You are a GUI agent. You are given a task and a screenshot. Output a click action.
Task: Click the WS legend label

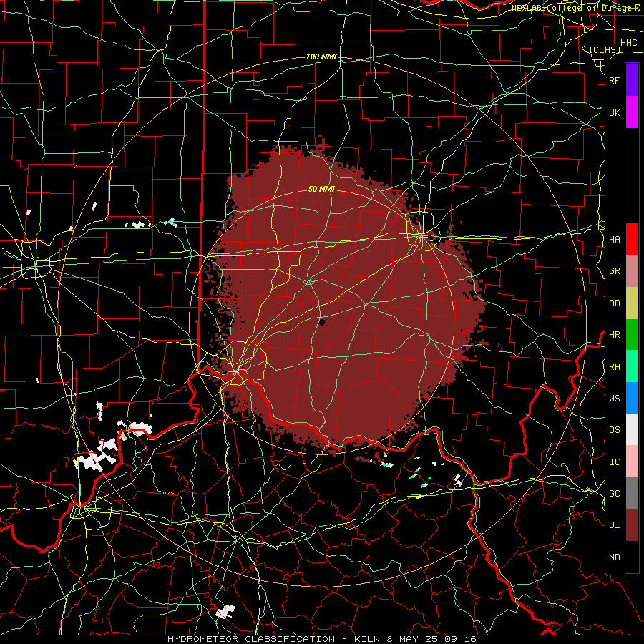point(614,398)
